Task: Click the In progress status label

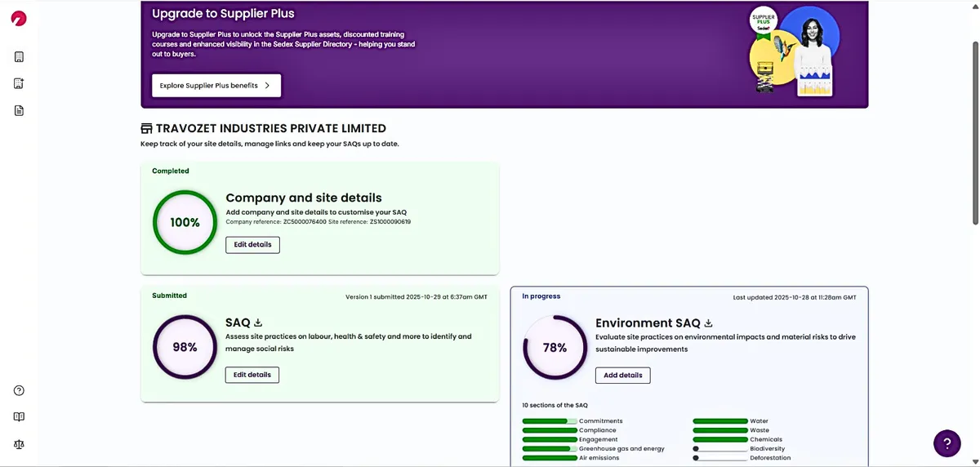Action: [x=541, y=296]
